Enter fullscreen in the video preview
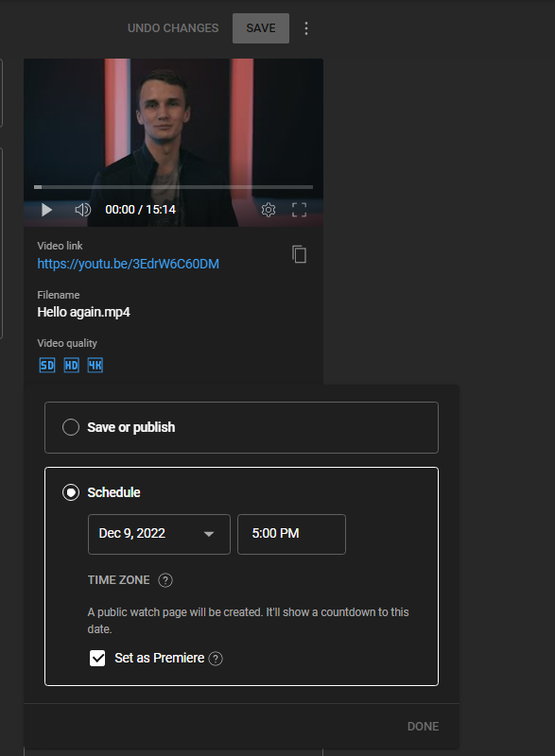555x756 pixels. point(299,210)
